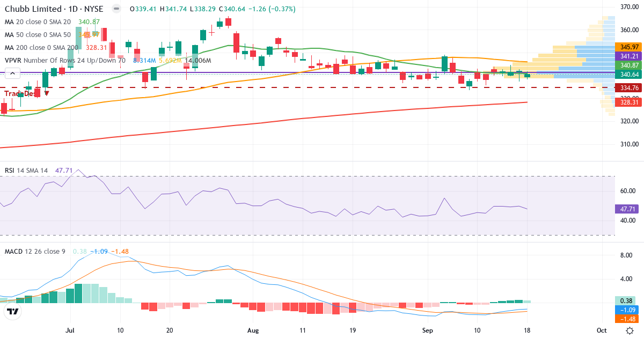Click the 310.00 price scale value
Screen dimensions: 644x338
point(630,144)
